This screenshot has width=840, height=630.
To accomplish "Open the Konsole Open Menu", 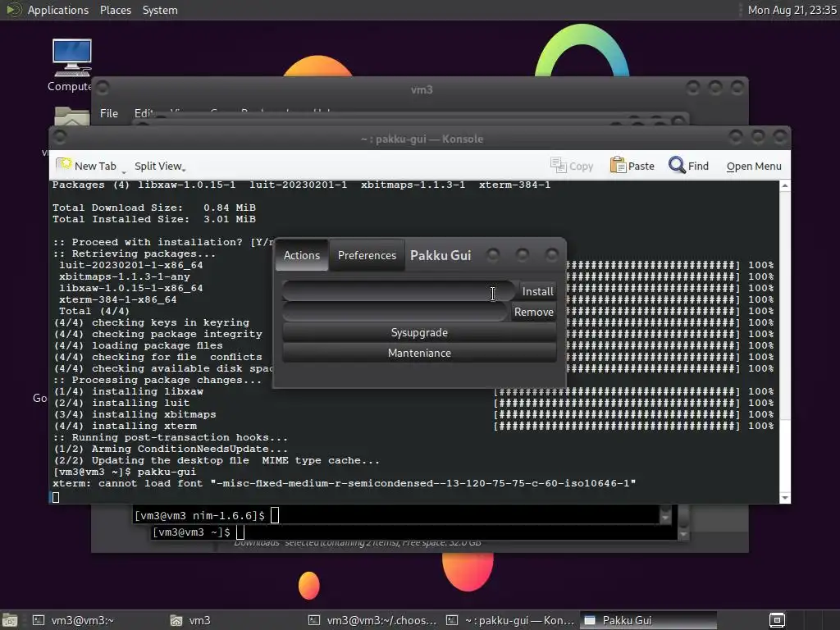I will pyautogui.click(x=754, y=167).
